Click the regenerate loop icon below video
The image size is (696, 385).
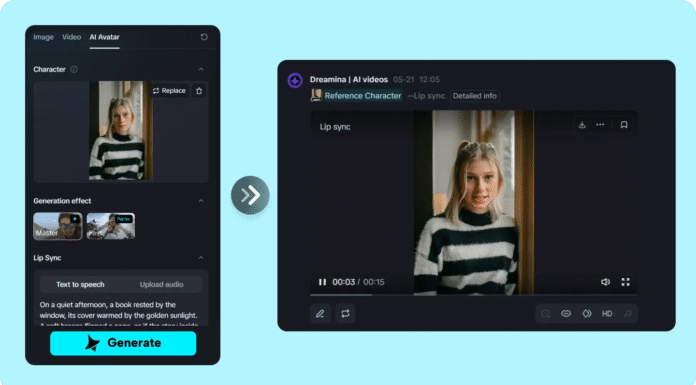(345, 314)
